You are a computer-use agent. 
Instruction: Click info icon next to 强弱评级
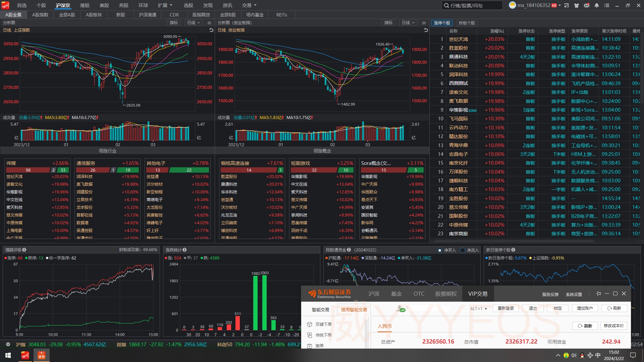point(24,250)
